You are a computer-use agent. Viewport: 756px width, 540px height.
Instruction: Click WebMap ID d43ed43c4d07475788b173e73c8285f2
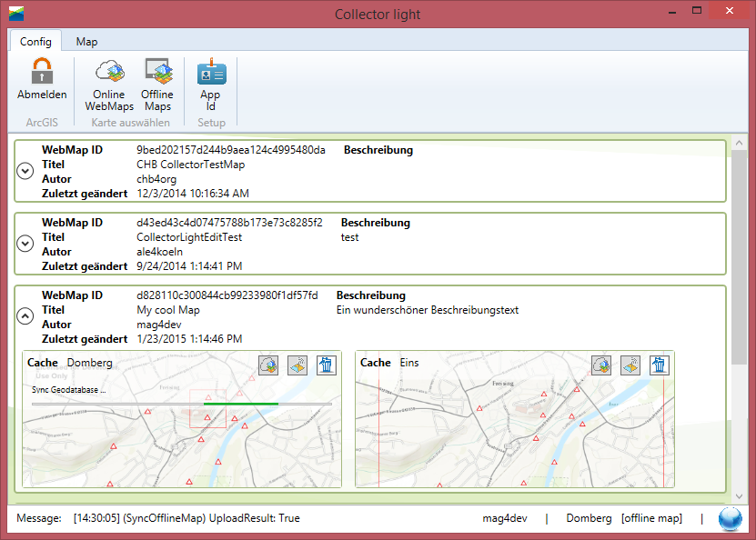pyautogui.click(x=229, y=223)
